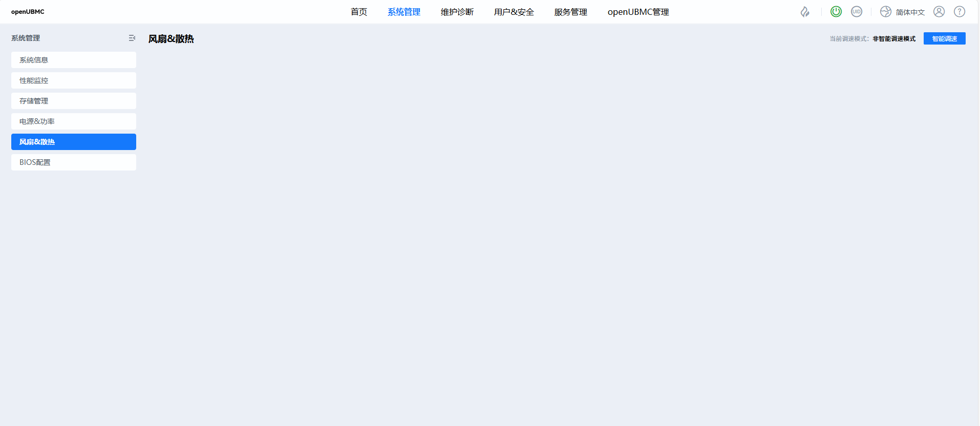Open 性能监控 from the sidebar
The height and width of the screenshot is (426, 980).
pyautogui.click(x=74, y=80)
